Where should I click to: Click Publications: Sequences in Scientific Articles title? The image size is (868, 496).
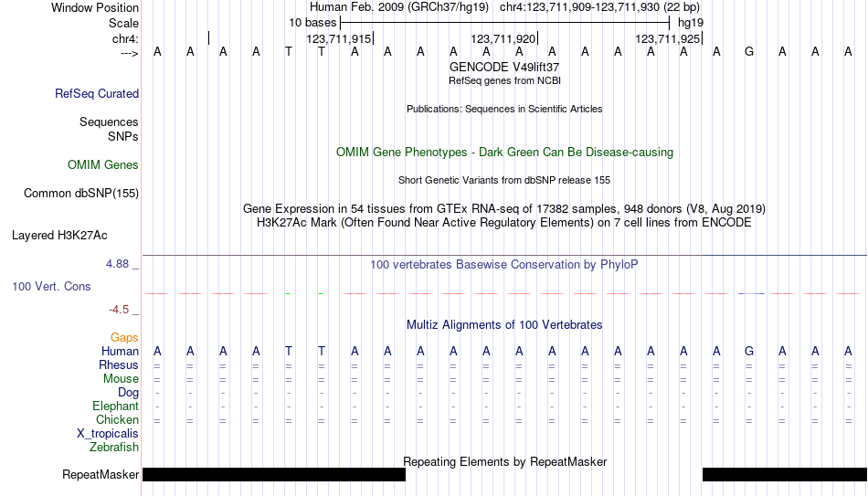[504, 109]
